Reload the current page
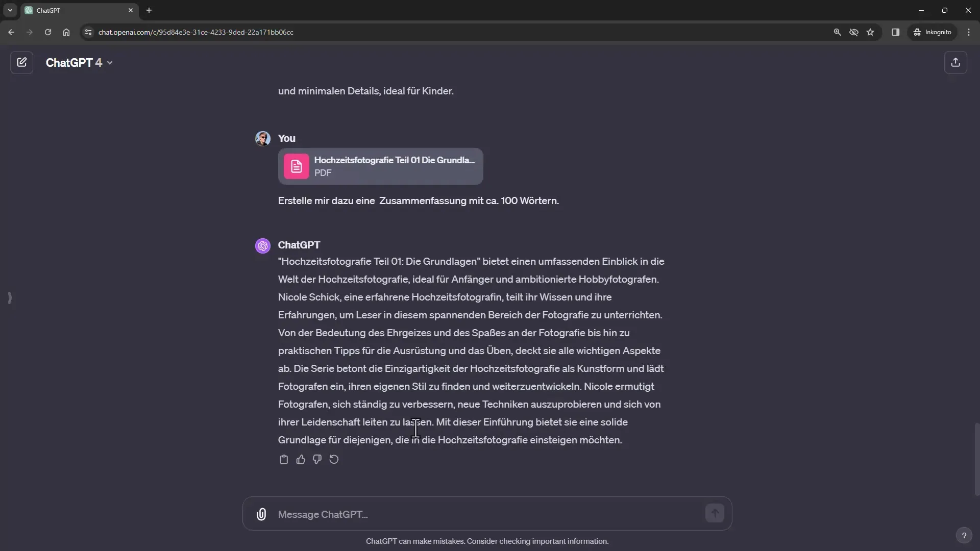 pos(48,32)
